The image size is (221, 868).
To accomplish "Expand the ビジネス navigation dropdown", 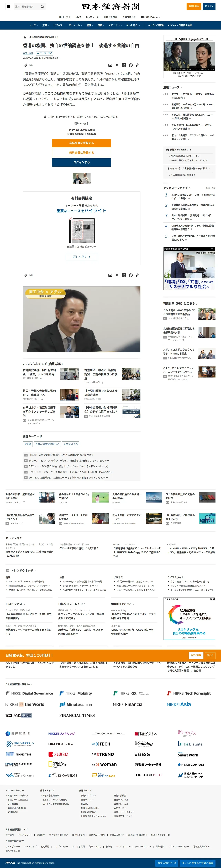I will (x=59, y=25).
